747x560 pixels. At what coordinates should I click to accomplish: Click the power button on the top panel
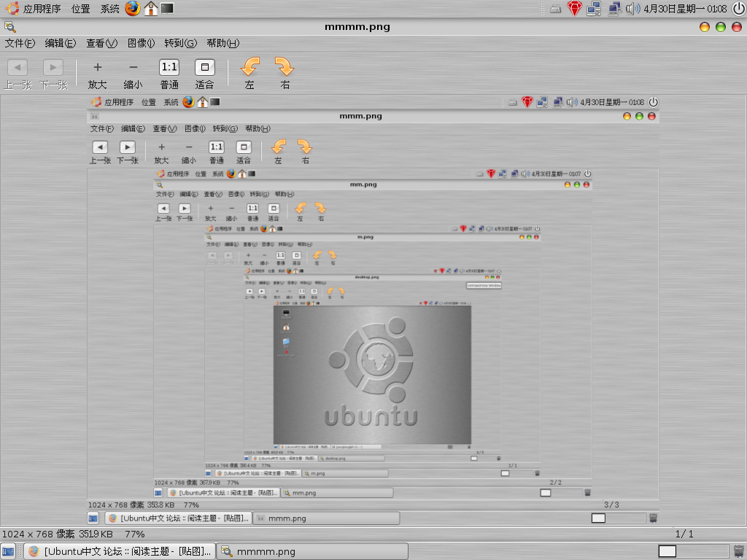tap(739, 9)
